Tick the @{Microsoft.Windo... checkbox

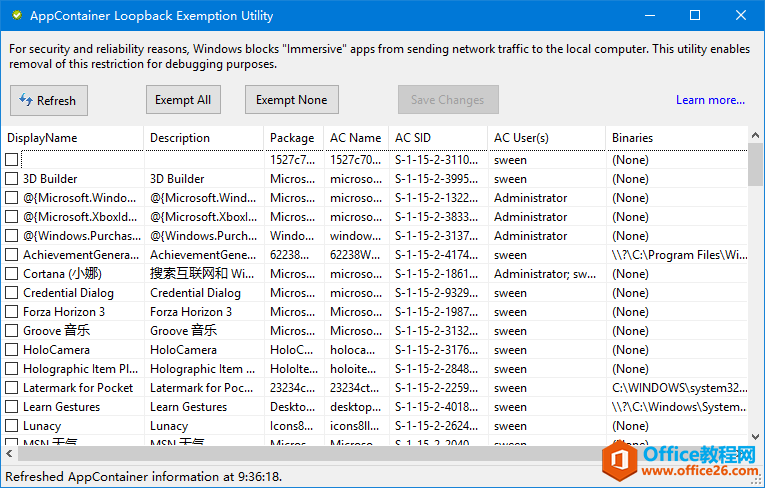[12, 198]
